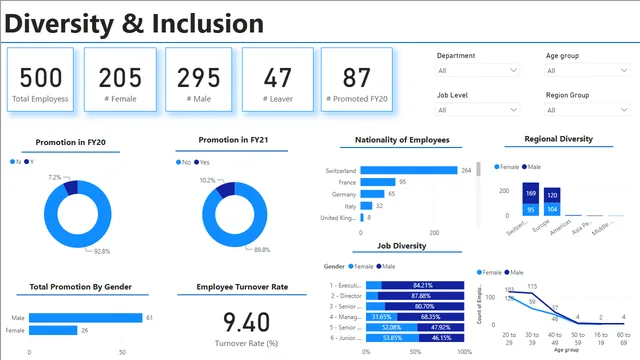Open the Job Level filter dropdown

pyautogui.click(x=477, y=110)
